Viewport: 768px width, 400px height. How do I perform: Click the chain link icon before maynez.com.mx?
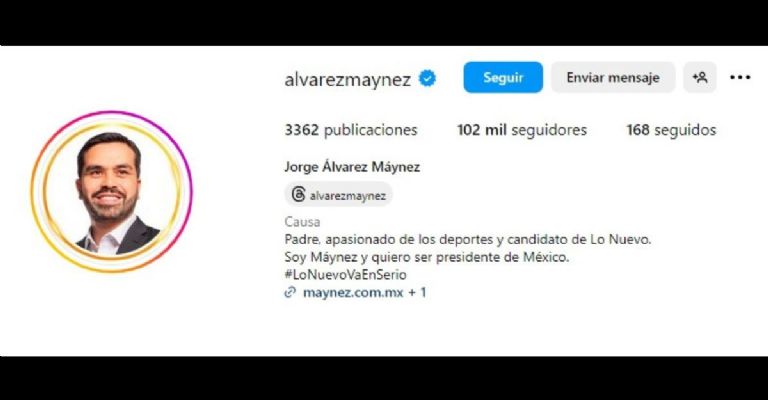point(290,292)
